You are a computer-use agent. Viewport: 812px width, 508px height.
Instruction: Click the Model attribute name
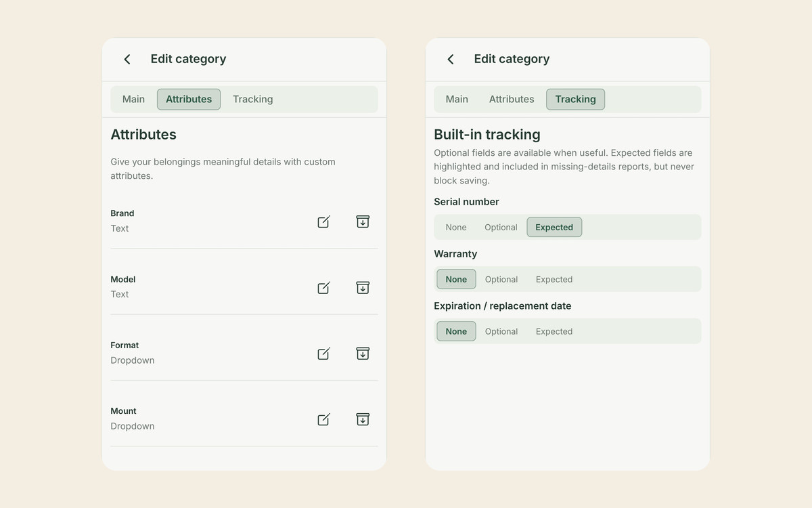point(123,279)
